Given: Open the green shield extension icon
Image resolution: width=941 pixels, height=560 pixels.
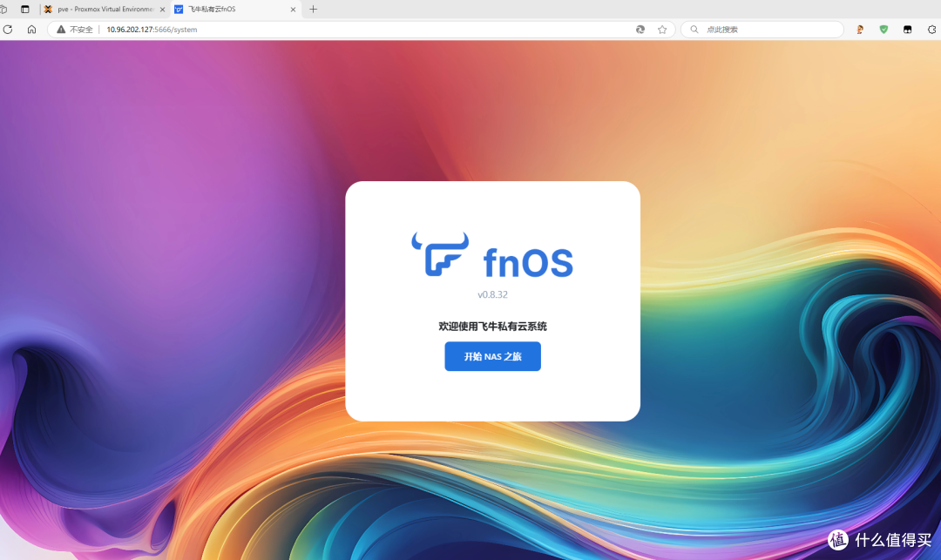Looking at the screenshot, I should 883,30.
